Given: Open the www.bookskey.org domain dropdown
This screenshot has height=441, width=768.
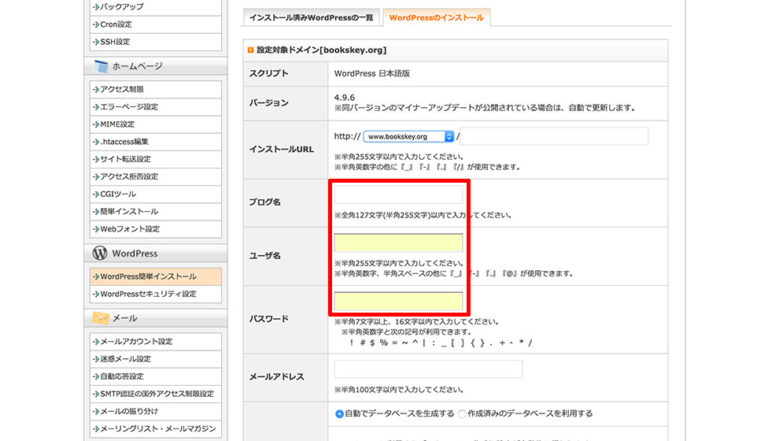Looking at the screenshot, I should click(408, 137).
